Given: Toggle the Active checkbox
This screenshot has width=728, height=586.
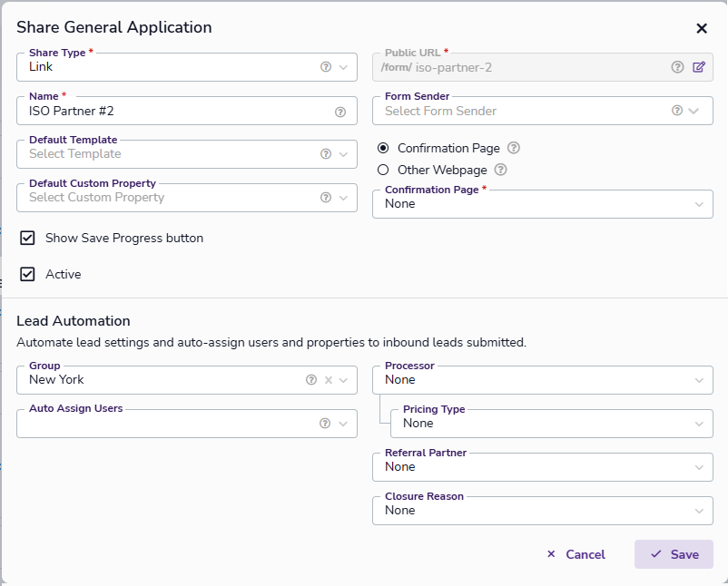Looking at the screenshot, I should click(27, 274).
